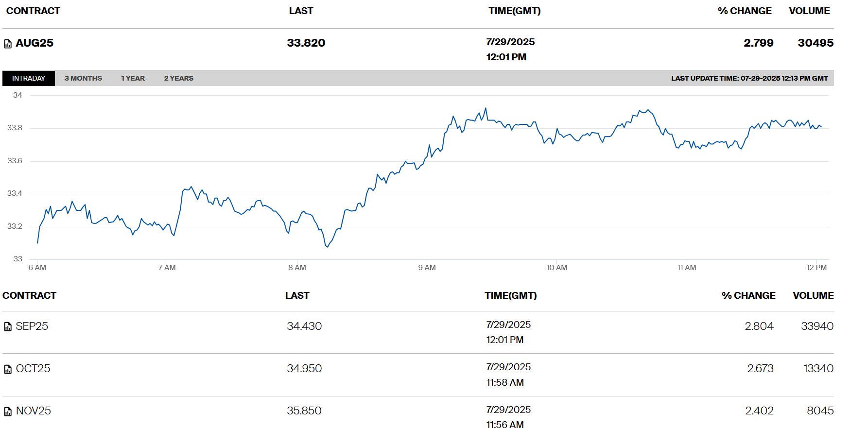Select the 3 Months chart tab
This screenshot has width=868, height=428.
point(83,78)
